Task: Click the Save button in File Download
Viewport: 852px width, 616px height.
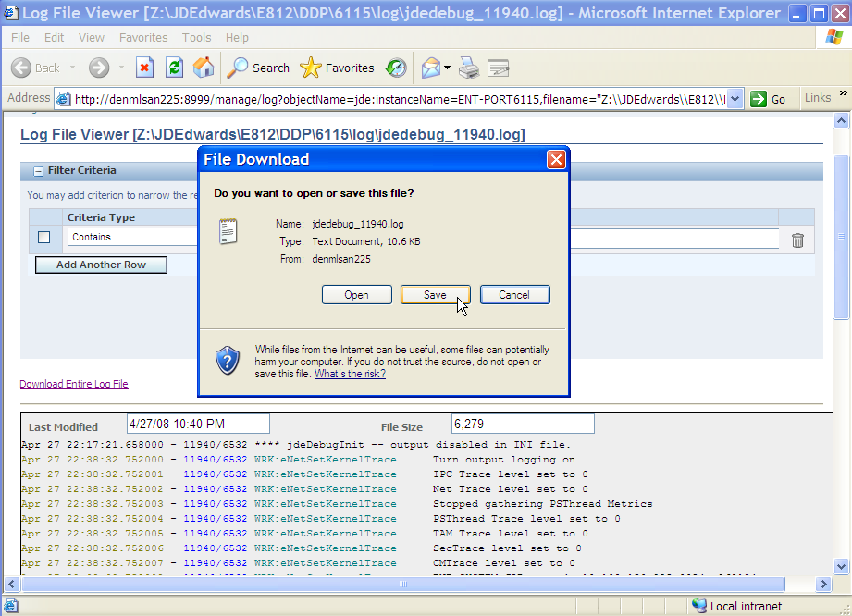Action: (435, 294)
